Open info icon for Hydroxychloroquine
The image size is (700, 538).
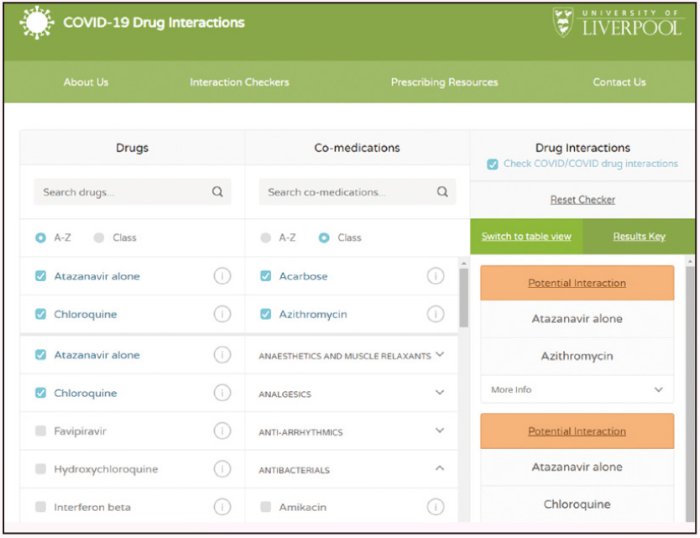click(222, 469)
